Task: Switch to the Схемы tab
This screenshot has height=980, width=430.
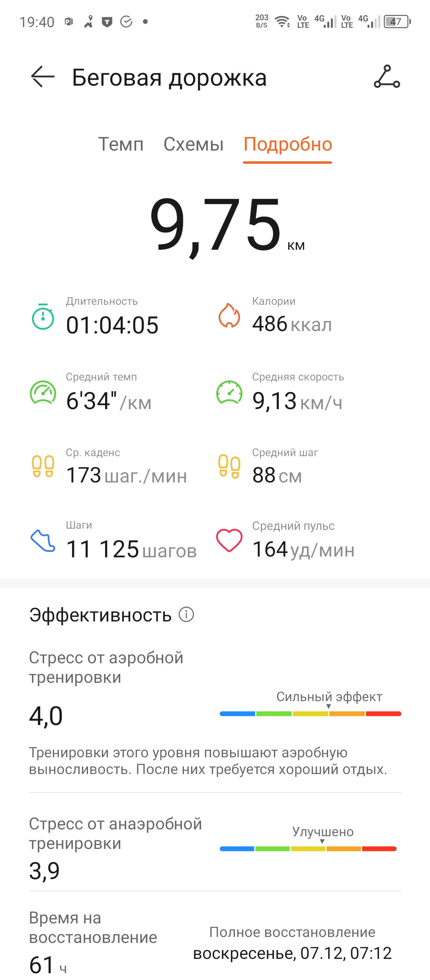Action: point(193,144)
